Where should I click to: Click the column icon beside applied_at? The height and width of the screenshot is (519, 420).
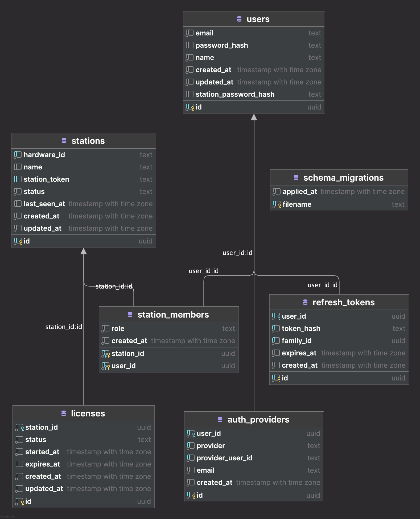[277, 192]
